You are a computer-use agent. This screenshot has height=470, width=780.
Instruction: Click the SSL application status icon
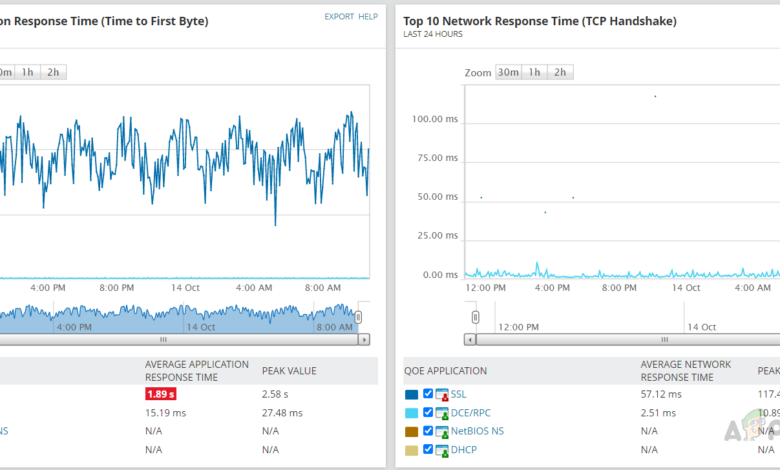[442, 395]
